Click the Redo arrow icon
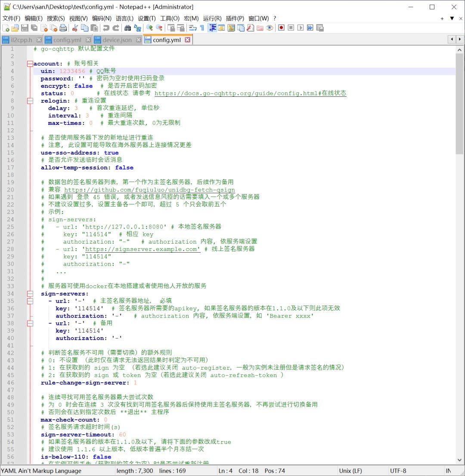 (116, 28)
